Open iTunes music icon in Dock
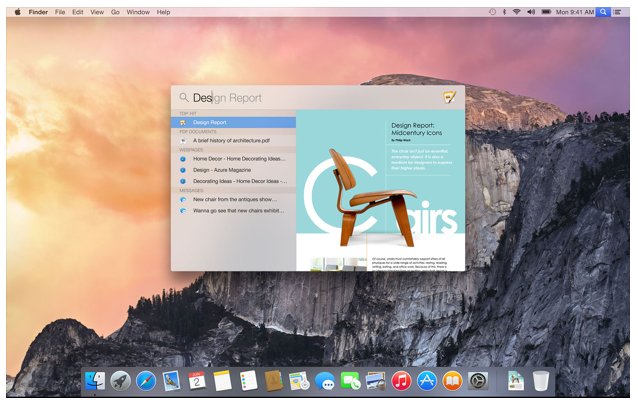 [401, 380]
